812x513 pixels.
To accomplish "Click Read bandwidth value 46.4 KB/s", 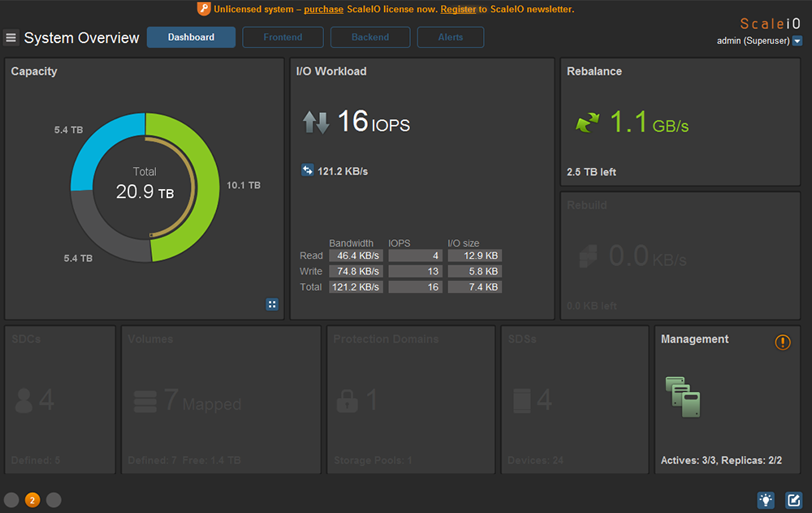I will [x=356, y=256].
